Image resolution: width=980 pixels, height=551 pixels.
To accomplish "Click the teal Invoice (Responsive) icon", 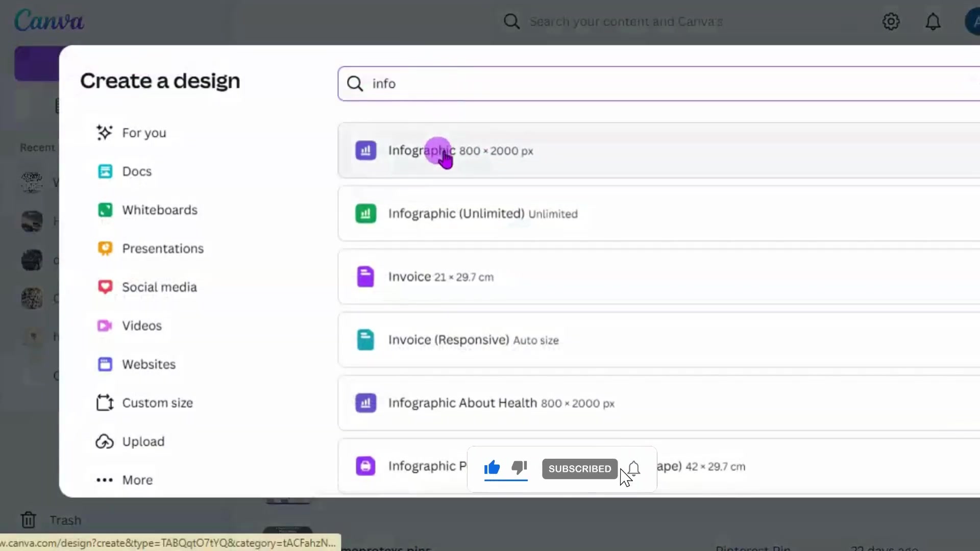I will tap(365, 340).
